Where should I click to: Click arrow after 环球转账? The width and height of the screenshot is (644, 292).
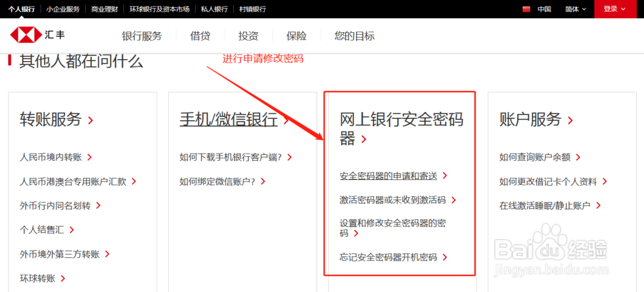(63, 279)
